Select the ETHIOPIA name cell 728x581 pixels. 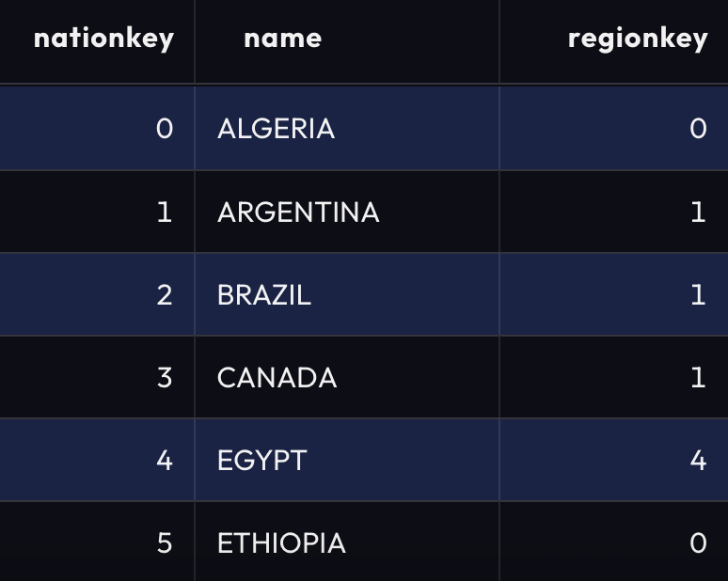281,543
